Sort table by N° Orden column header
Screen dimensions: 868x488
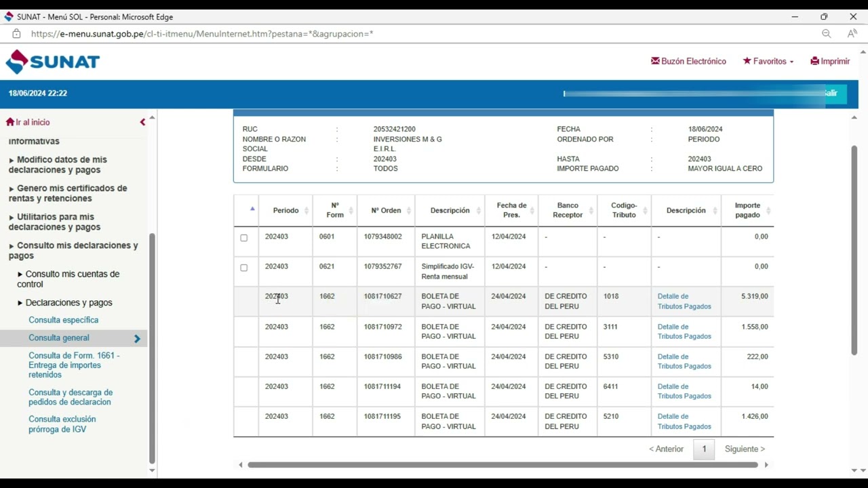pos(386,211)
